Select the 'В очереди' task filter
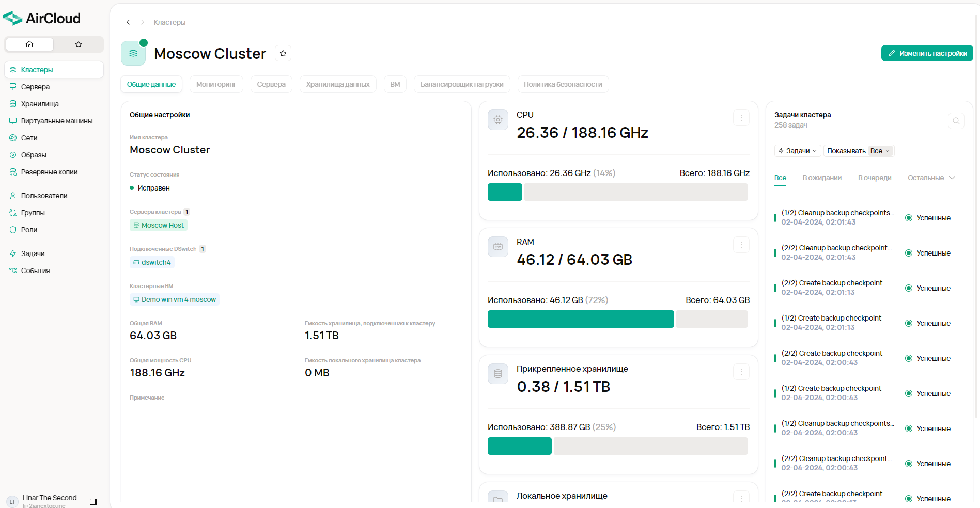Image resolution: width=980 pixels, height=508 pixels. pos(874,178)
